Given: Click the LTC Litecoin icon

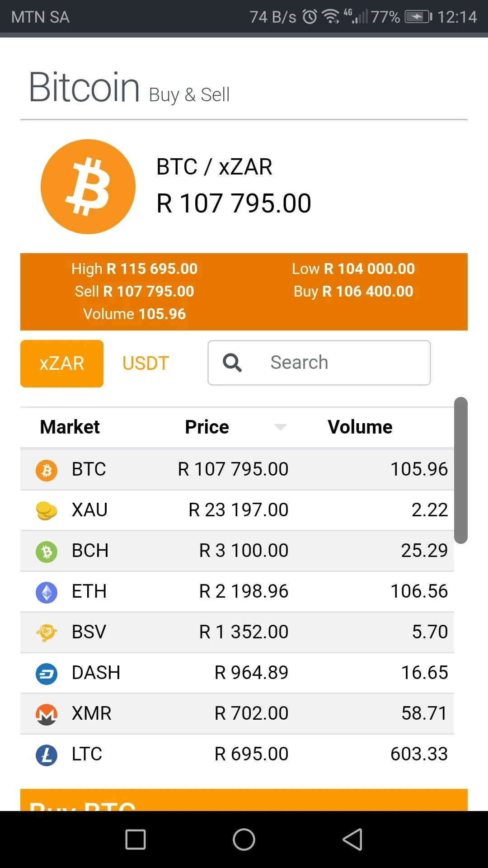Looking at the screenshot, I should (x=47, y=755).
